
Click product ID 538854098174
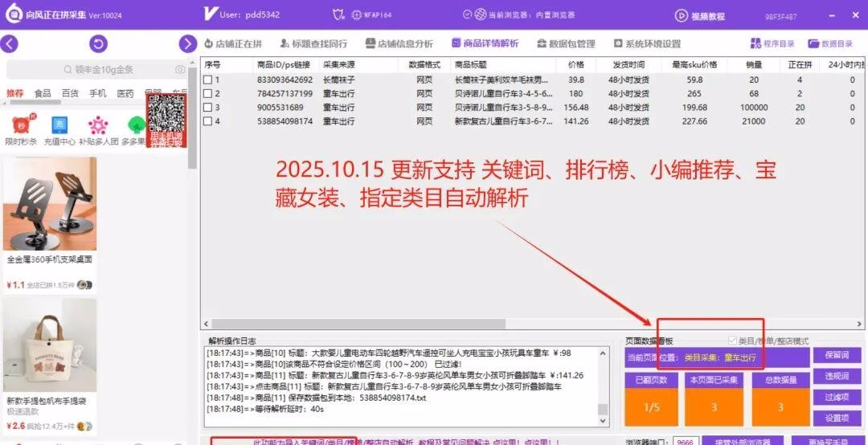tap(285, 121)
